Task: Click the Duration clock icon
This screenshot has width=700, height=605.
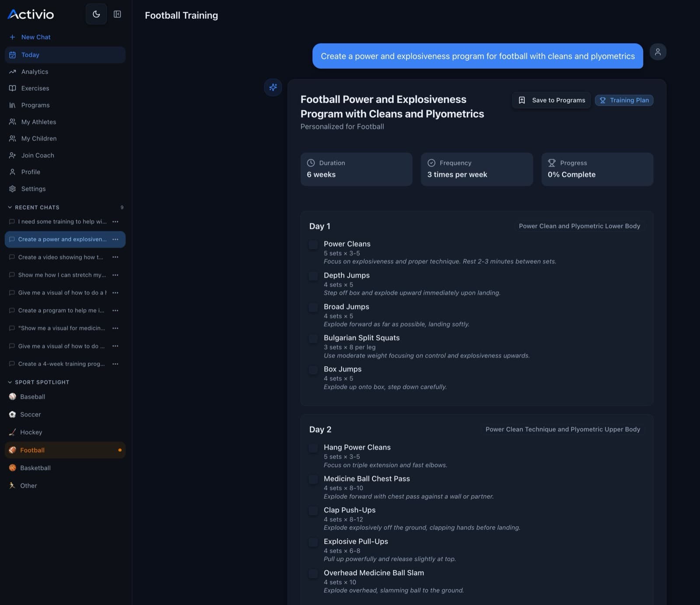Action: click(x=311, y=163)
